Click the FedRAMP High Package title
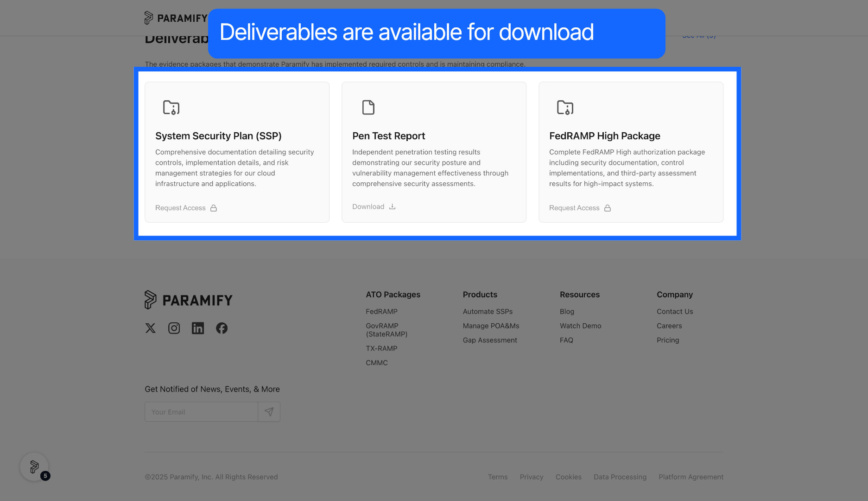This screenshot has height=501, width=868. [x=605, y=136]
